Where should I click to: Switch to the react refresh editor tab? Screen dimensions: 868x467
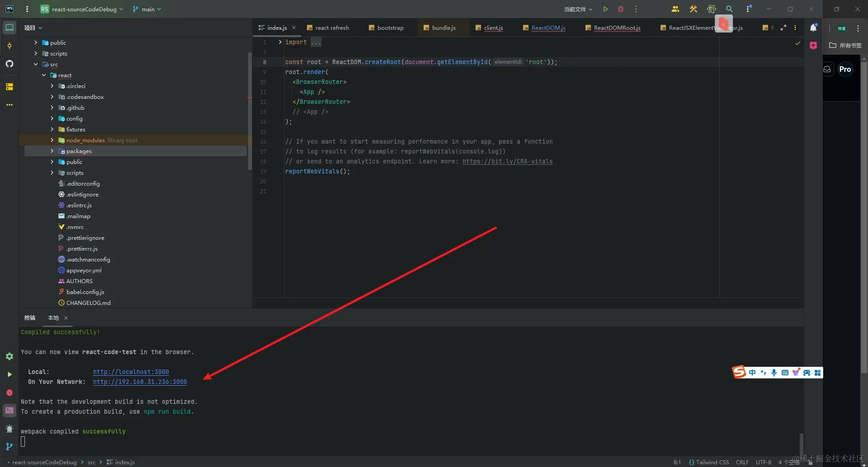point(328,28)
